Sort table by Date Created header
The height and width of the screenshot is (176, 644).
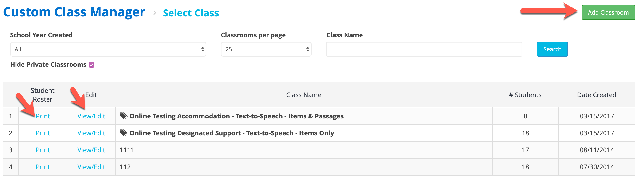[x=597, y=95]
